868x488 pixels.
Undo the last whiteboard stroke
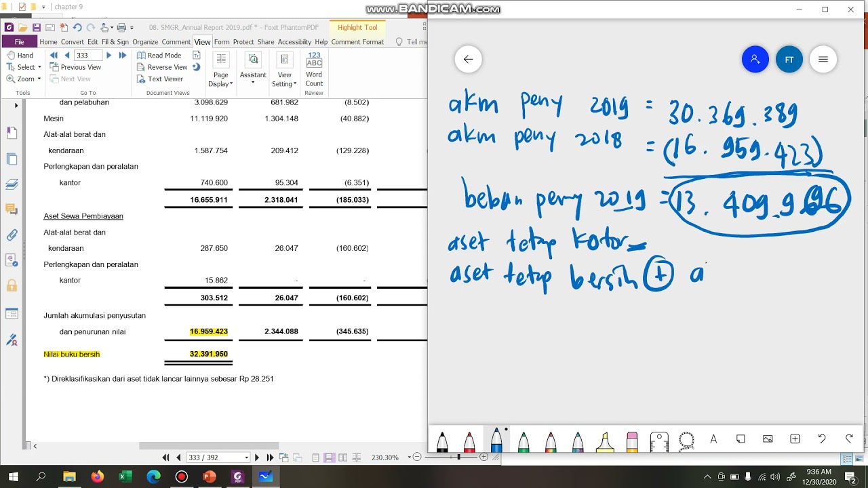point(822,439)
